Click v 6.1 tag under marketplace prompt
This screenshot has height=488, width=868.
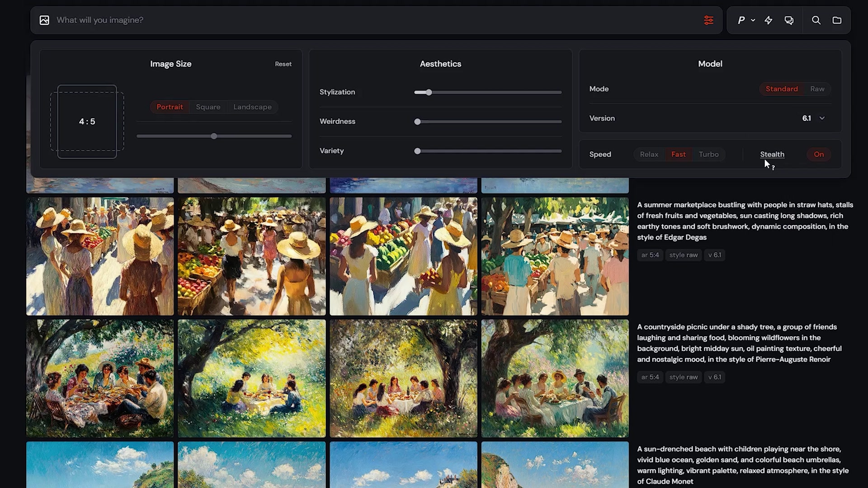(x=715, y=255)
